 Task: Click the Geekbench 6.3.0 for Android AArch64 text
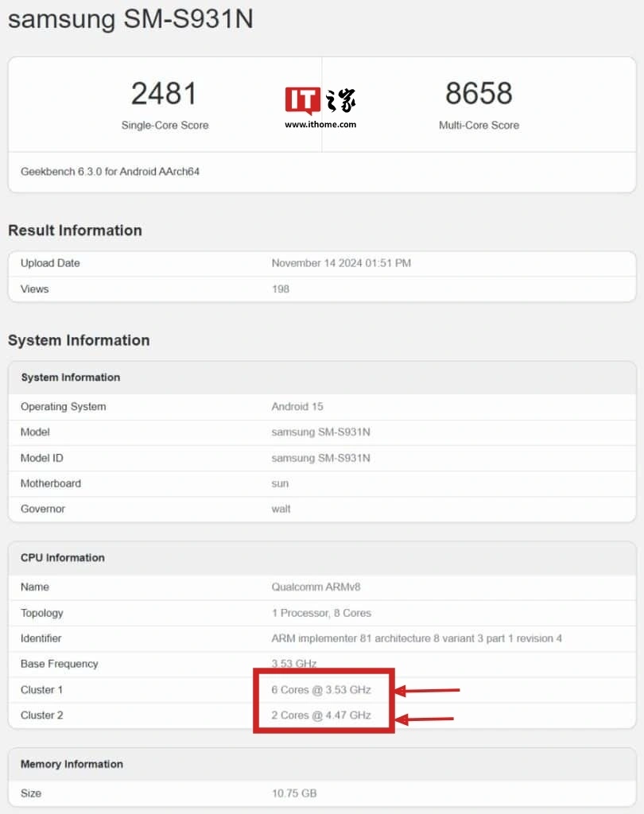110,172
